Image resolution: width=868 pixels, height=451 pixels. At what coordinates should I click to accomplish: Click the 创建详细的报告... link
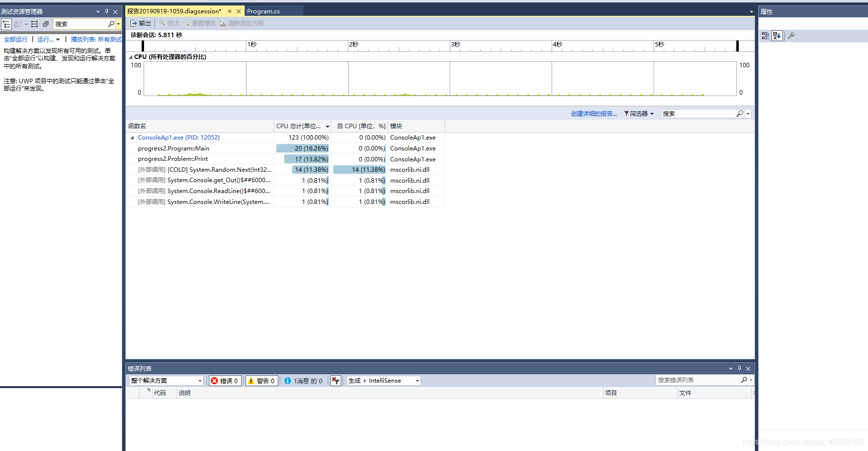[x=594, y=113]
